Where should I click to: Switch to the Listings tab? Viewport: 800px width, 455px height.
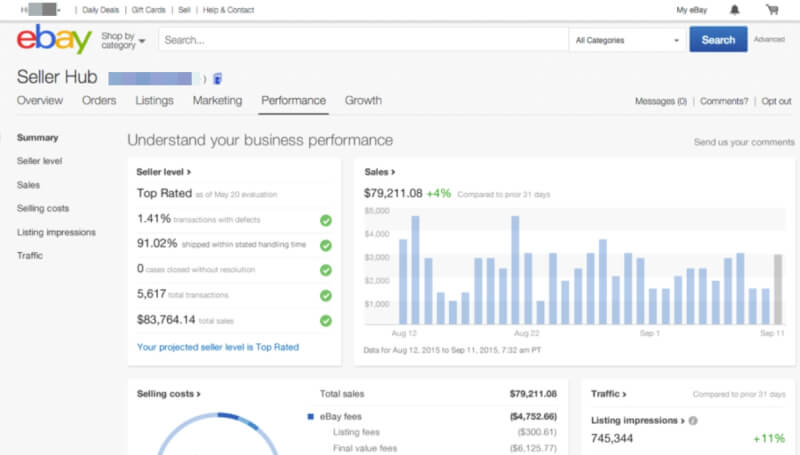154,100
